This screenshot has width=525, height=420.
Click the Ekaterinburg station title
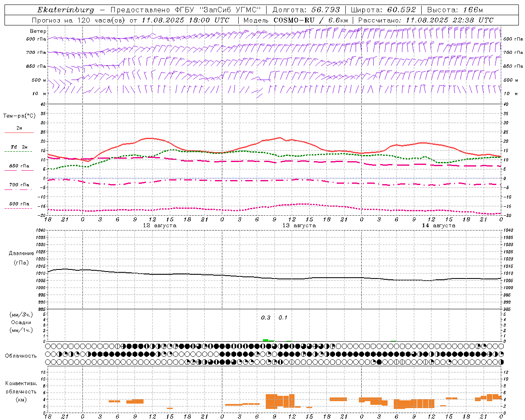(x=65, y=10)
